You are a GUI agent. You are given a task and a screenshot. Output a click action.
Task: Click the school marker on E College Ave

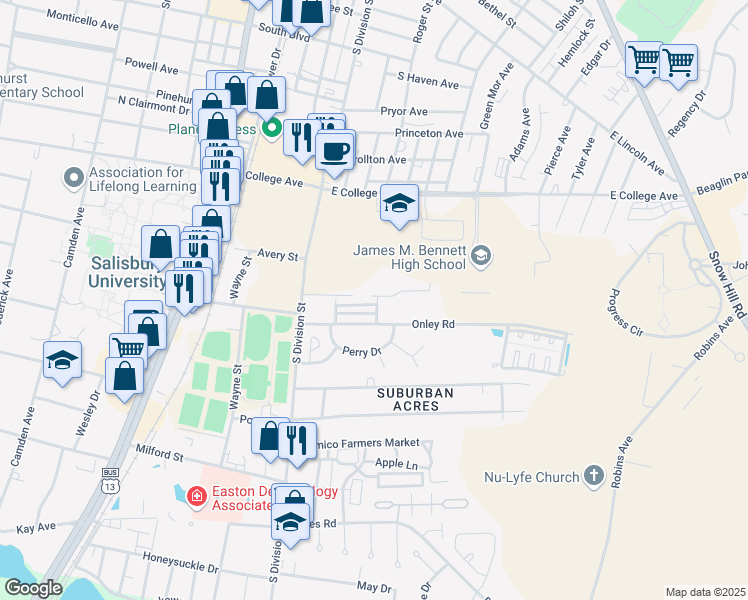click(399, 204)
